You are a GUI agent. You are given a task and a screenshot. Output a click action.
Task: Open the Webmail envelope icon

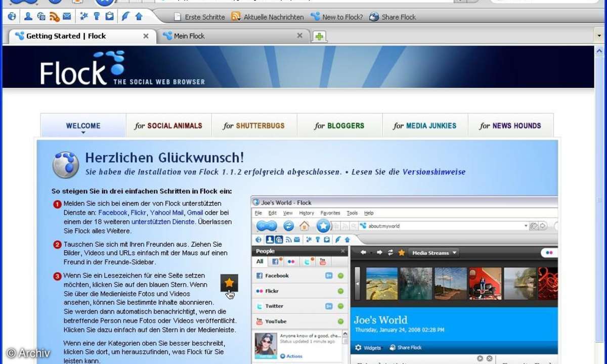pyautogui.click(x=67, y=17)
